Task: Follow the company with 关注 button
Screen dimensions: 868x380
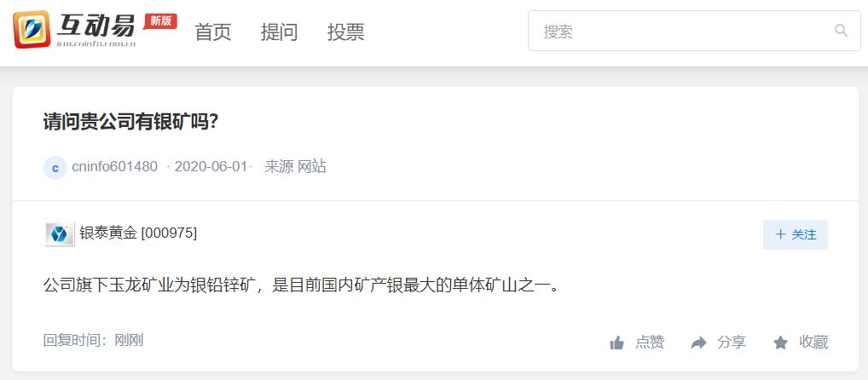Action: [796, 234]
